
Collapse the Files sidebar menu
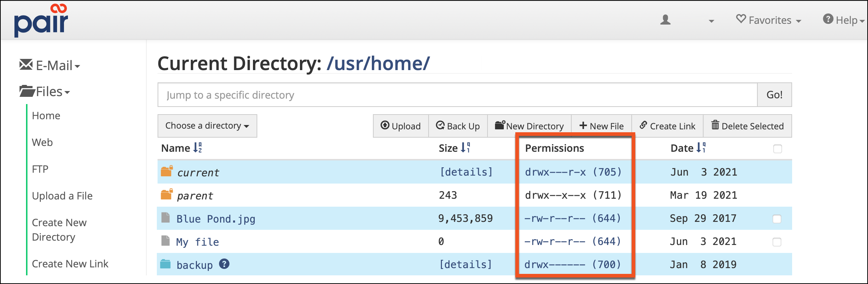[x=44, y=91]
